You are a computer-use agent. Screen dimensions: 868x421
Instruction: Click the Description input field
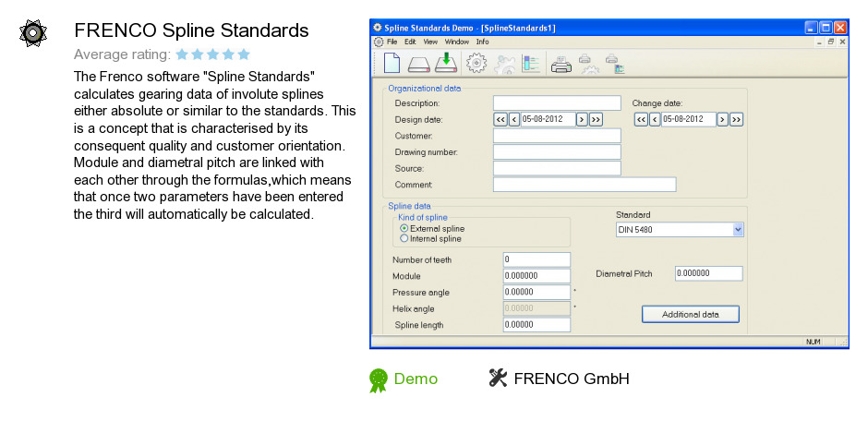(x=557, y=102)
